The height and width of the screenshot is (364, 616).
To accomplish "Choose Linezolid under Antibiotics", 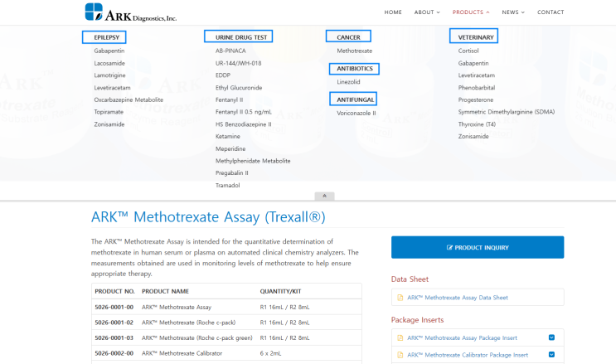I will [348, 82].
